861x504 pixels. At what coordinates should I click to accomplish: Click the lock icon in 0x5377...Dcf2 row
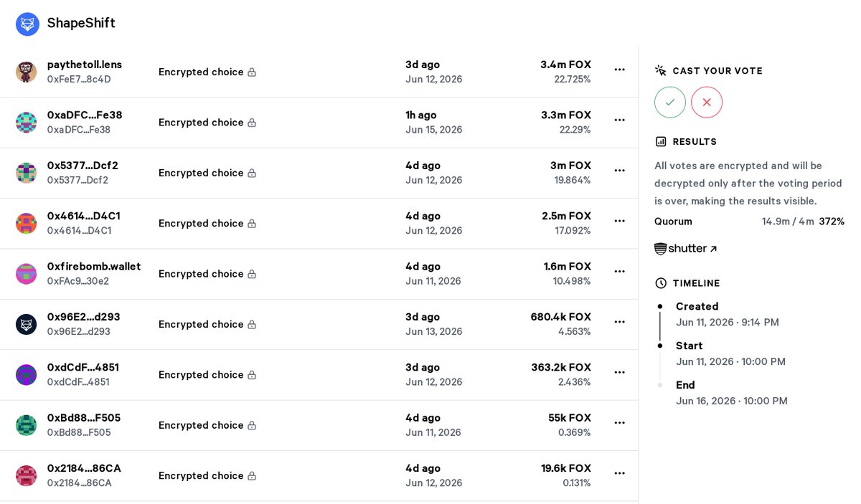tap(252, 173)
